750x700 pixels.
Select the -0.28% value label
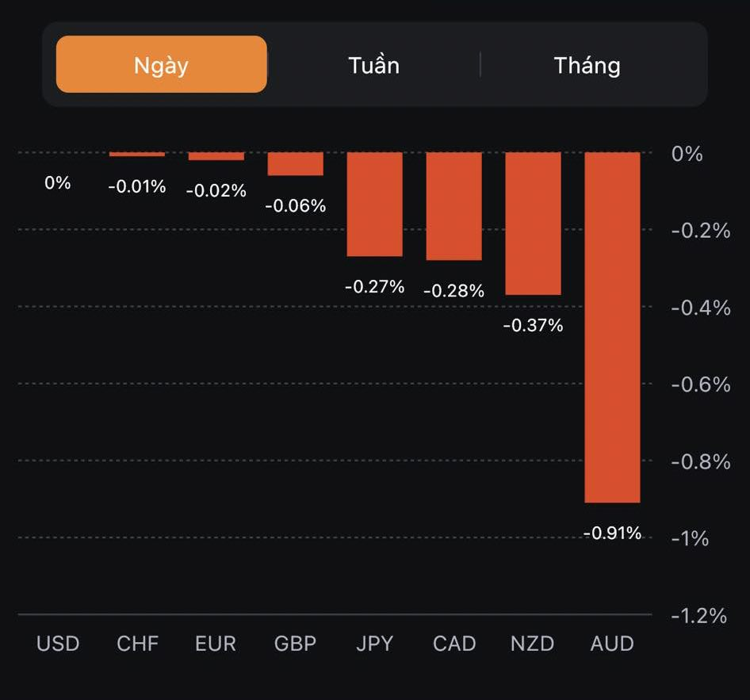point(453,291)
